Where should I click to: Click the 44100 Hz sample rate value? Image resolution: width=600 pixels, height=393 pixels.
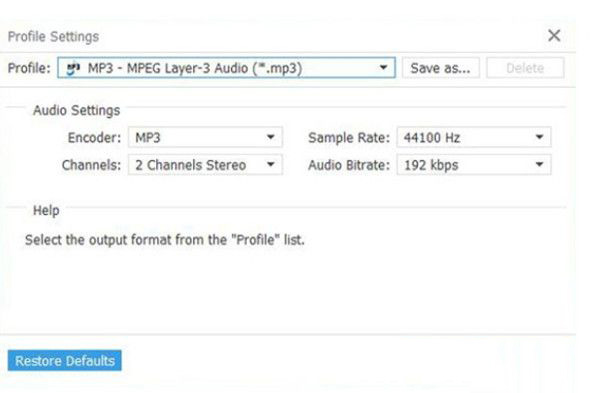pyautogui.click(x=432, y=137)
